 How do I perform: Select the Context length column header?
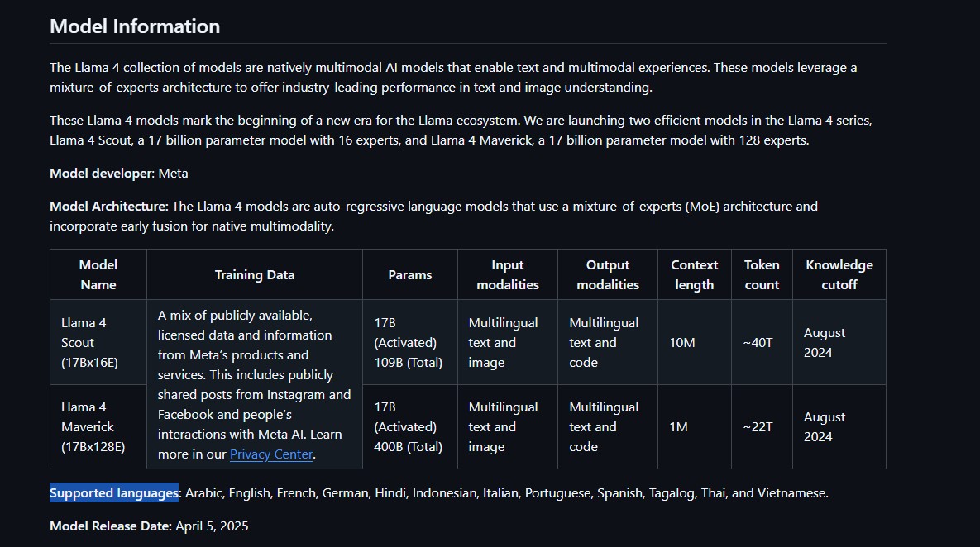[x=695, y=275]
